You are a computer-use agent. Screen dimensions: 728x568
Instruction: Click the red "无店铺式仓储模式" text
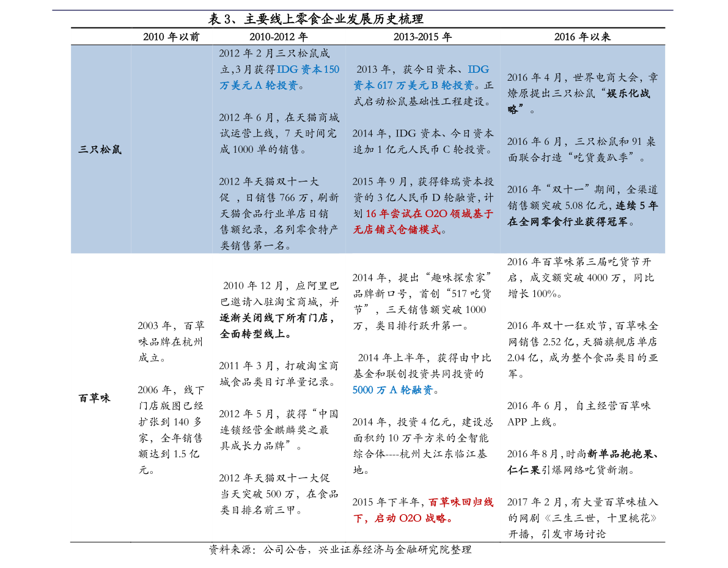397,230
